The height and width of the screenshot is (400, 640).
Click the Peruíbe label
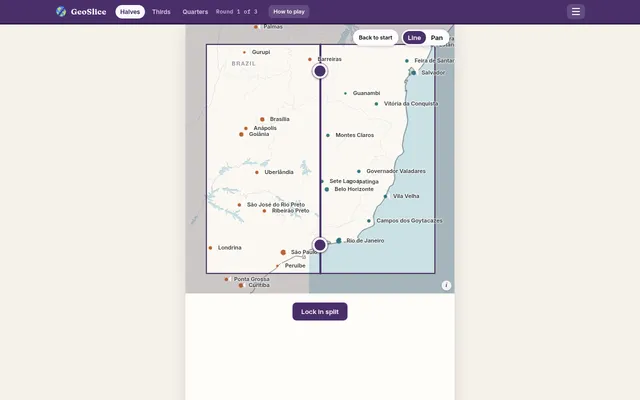coord(295,266)
